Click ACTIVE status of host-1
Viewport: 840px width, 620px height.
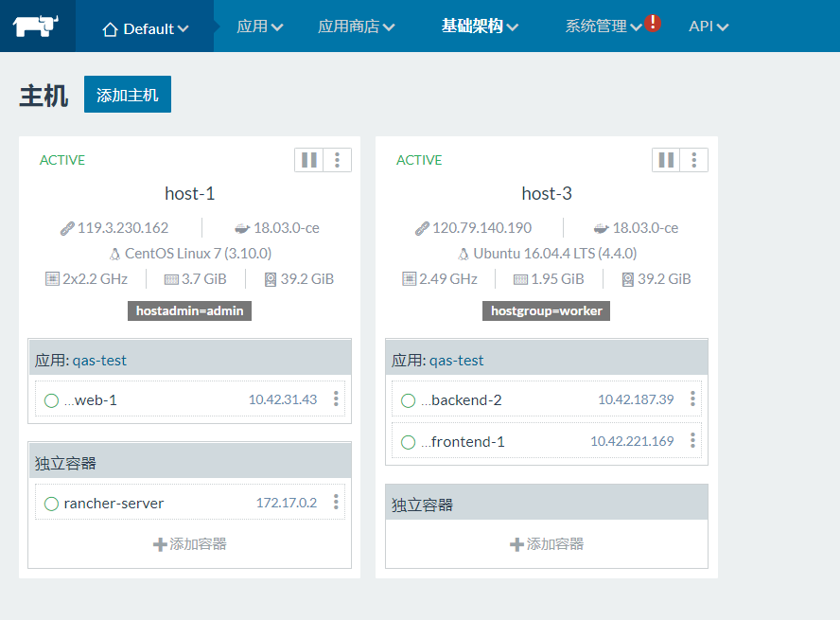62,160
